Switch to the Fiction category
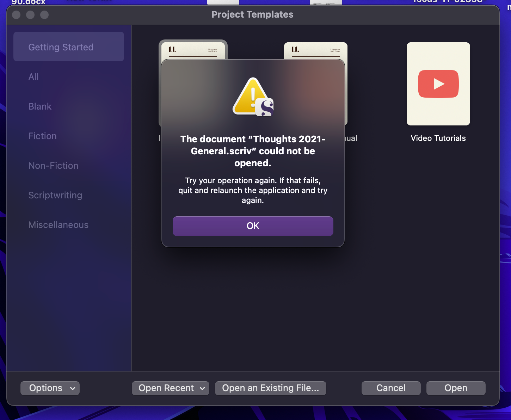This screenshot has height=420, width=511. tap(42, 136)
